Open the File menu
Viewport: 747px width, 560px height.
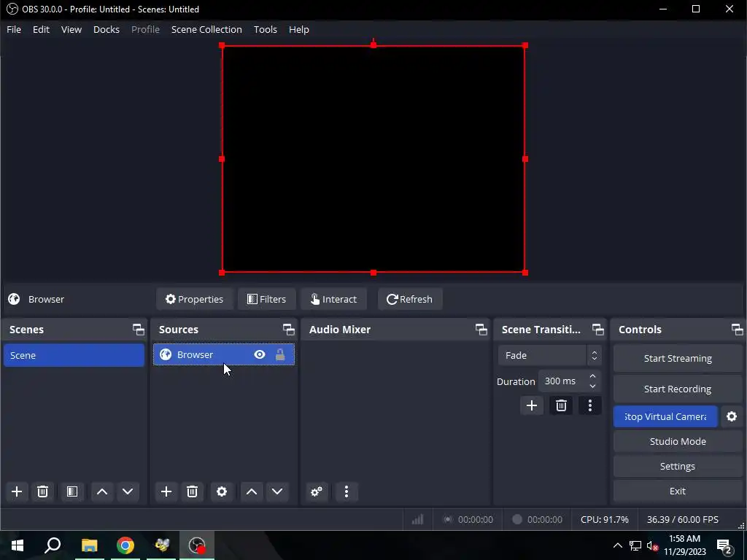click(14, 29)
